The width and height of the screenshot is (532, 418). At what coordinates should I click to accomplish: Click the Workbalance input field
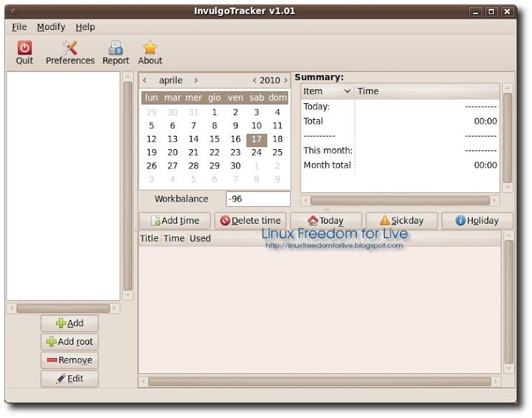coord(258,199)
